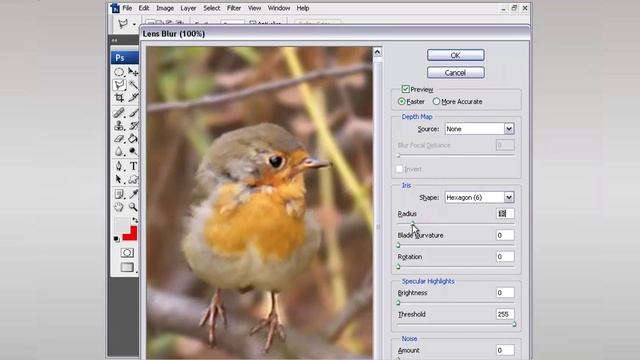Swap foreground and background colors
This screenshot has height=360, width=640.
pos(135,220)
